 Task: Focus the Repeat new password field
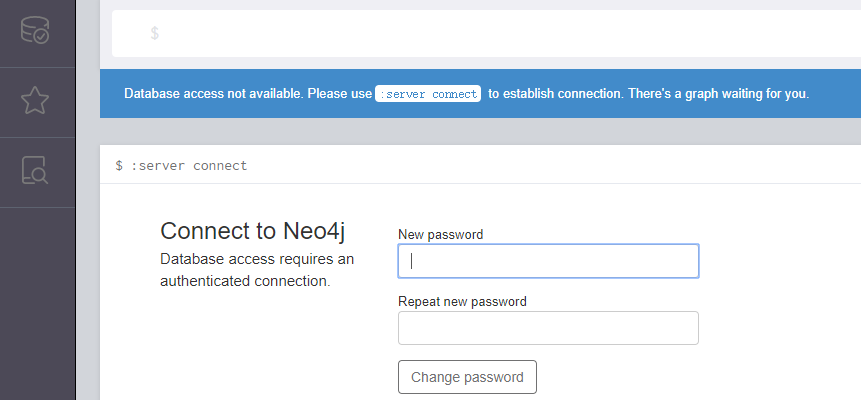point(548,328)
